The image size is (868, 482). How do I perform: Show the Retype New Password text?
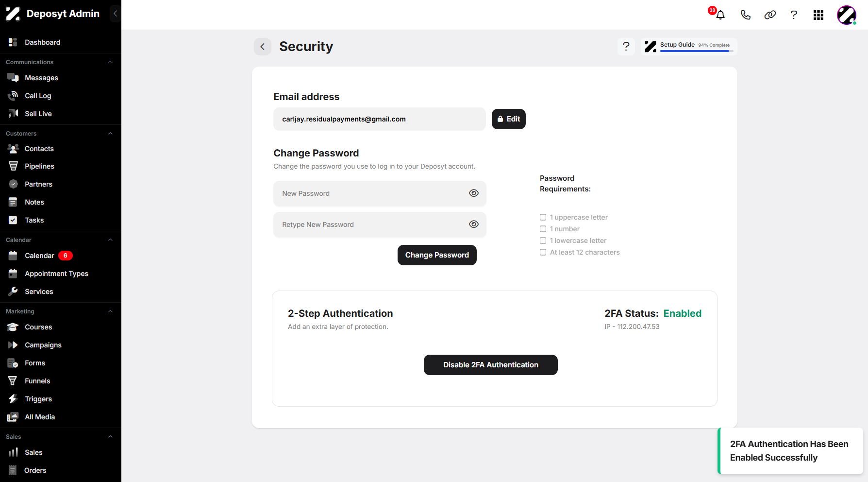click(x=474, y=224)
